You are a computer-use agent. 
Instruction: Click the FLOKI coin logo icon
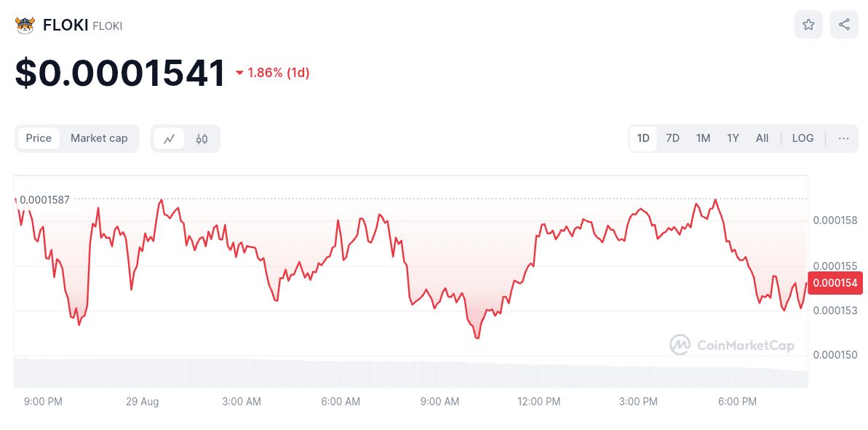pos(25,25)
